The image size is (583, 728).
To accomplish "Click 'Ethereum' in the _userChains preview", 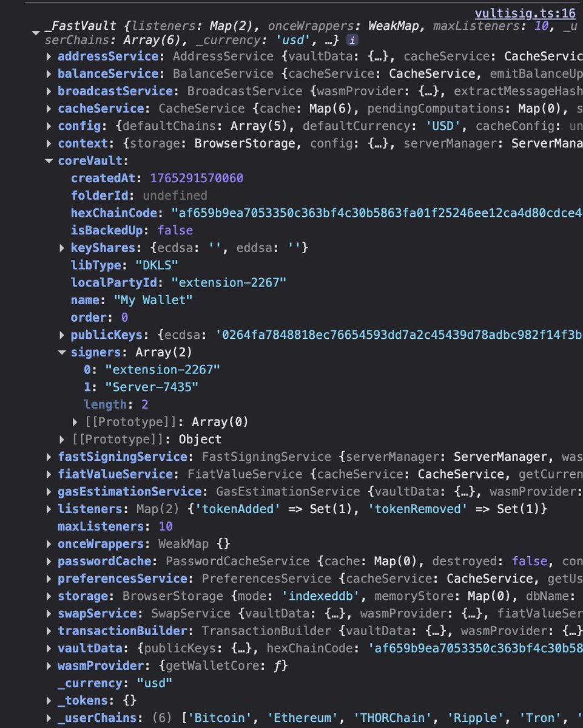I will 302,718.
